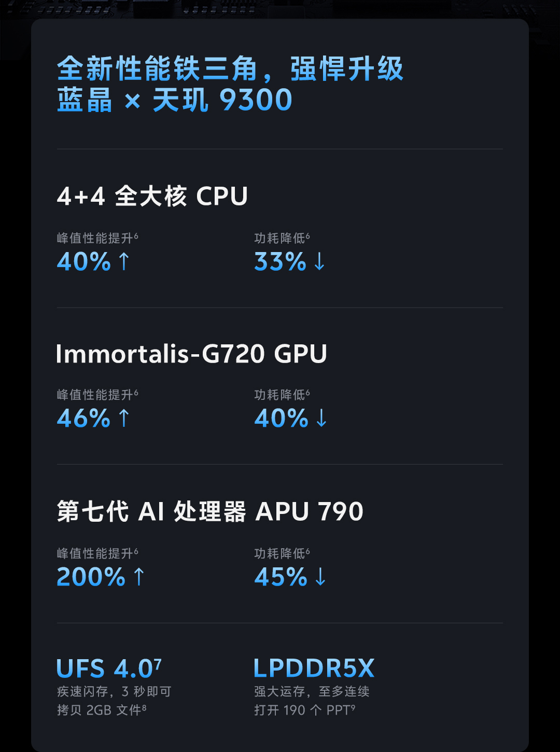Click the up arrow next to 46%
Image resolution: width=560 pixels, height=752 pixels.
pos(123,418)
